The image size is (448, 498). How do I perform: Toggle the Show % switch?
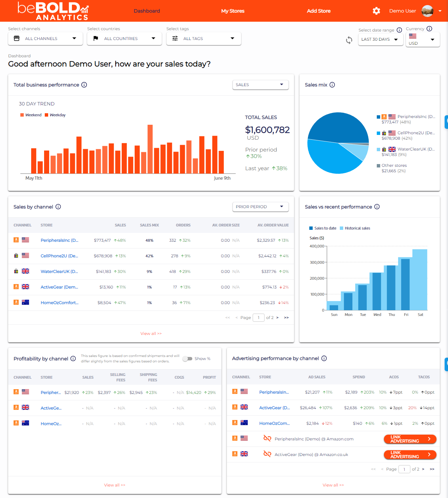[x=187, y=359]
